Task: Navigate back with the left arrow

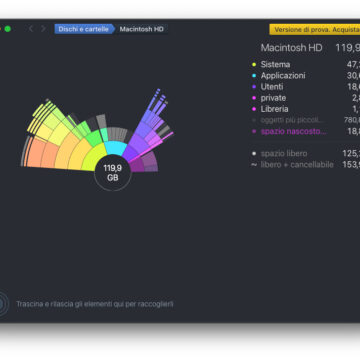Action: 31,29
